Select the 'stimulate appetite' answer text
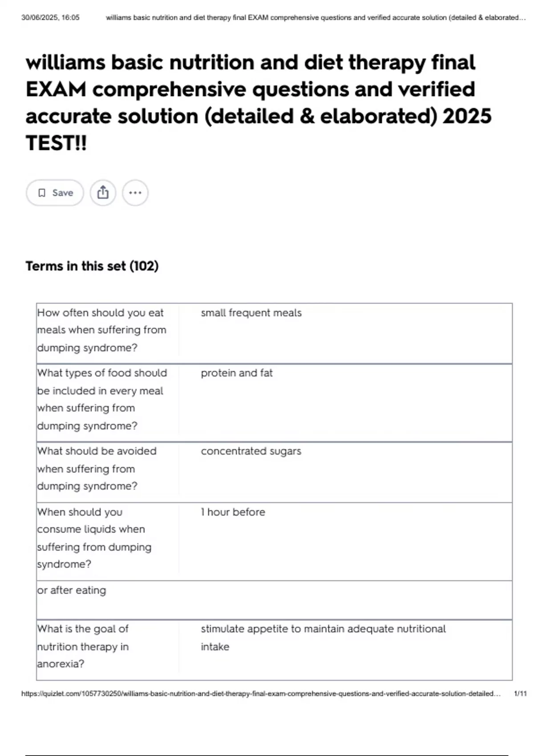The width and height of the screenshot is (534, 756). pos(323,637)
